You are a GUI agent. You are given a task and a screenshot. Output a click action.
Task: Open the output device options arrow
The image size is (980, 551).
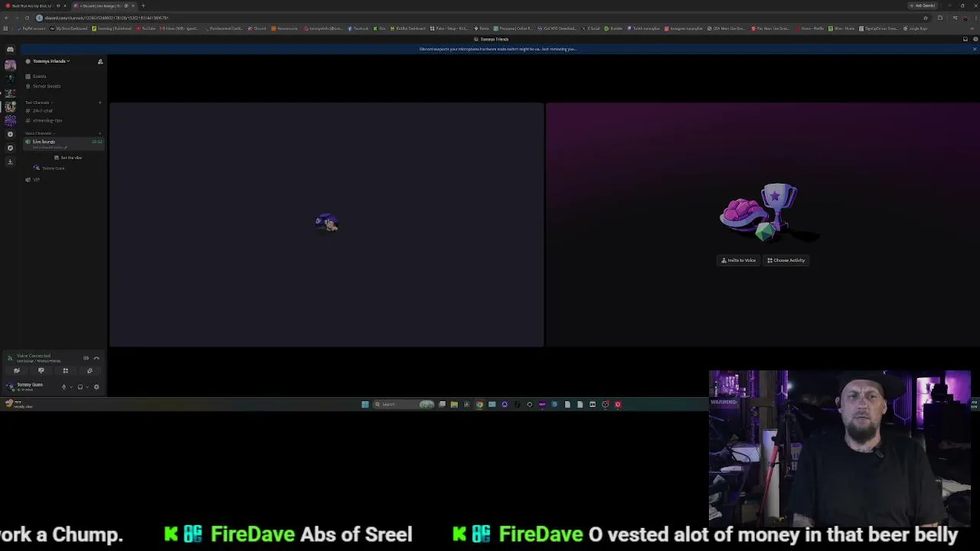(x=88, y=387)
